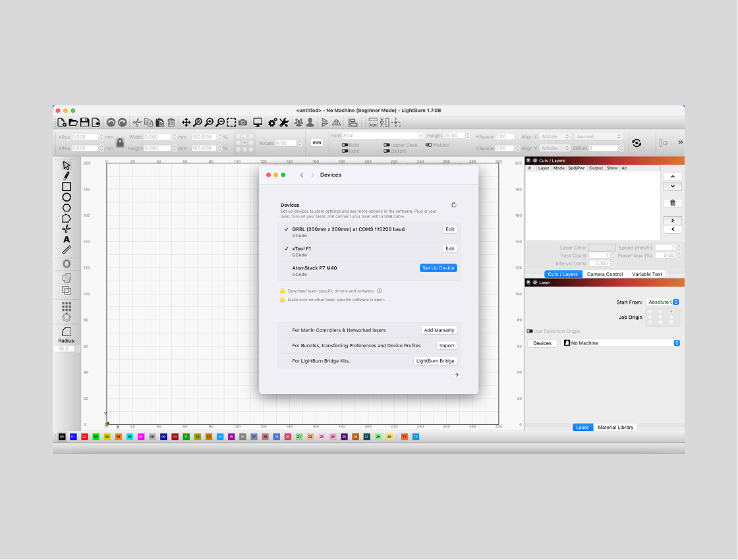
Task: Click the Undo arrow icon
Action: tap(111, 123)
